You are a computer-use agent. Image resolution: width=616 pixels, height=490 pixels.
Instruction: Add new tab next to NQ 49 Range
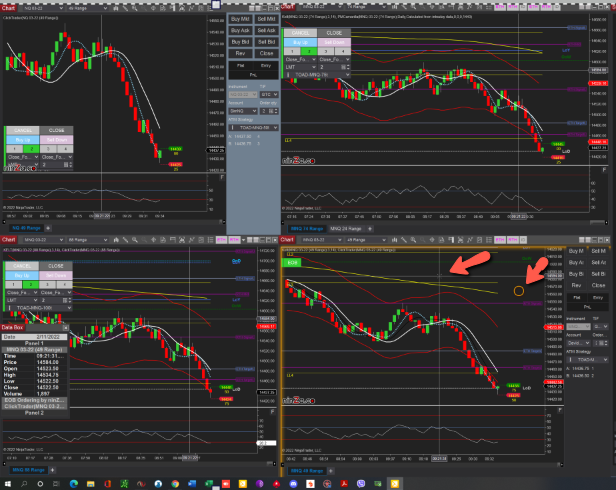(48, 228)
